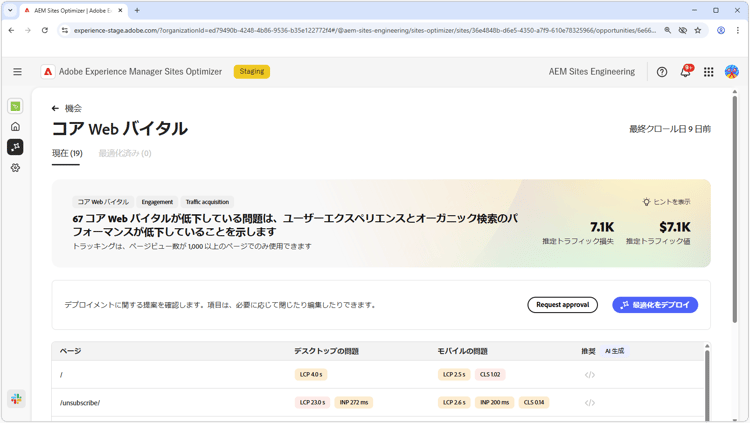Open the help question mark icon

[662, 72]
